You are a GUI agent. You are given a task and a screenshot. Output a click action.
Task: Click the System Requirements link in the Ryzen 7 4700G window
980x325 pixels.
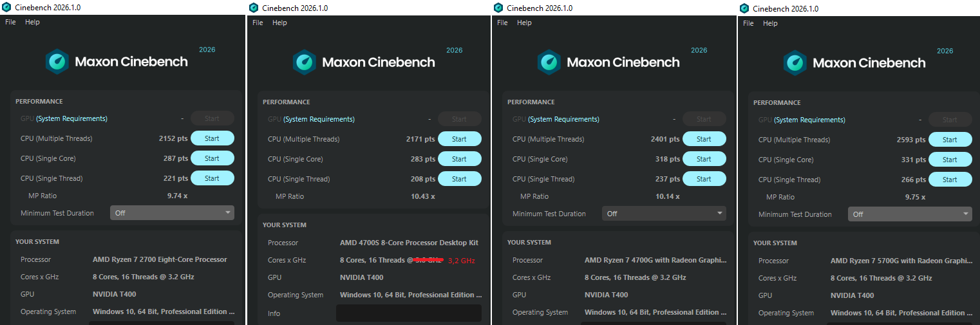(x=563, y=119)
